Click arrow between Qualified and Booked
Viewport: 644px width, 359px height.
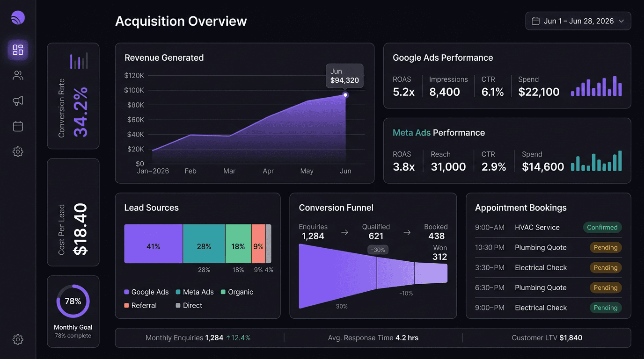[x=407, y=232]
